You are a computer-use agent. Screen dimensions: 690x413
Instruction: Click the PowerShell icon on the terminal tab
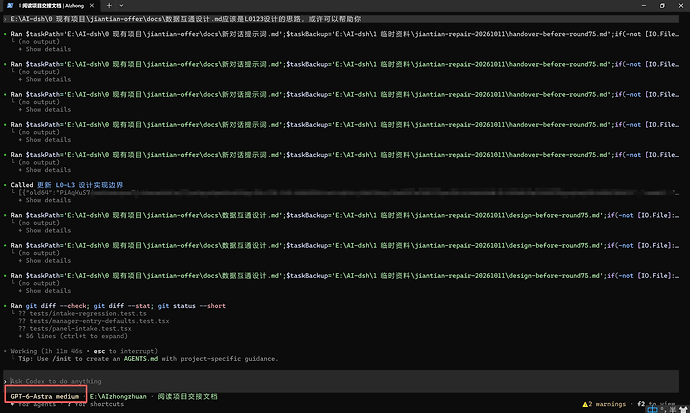[x=10, y=6]
